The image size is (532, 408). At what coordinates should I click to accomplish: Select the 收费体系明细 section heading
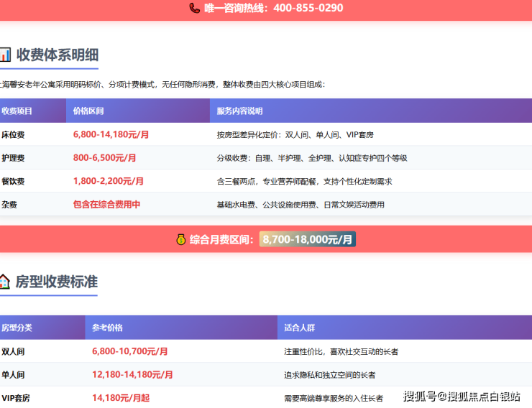(58, 55)
